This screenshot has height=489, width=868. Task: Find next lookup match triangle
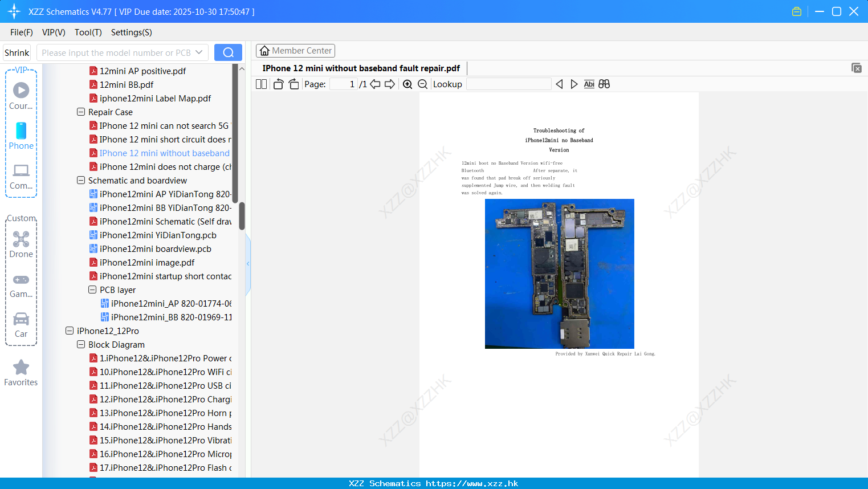point(574,84)
